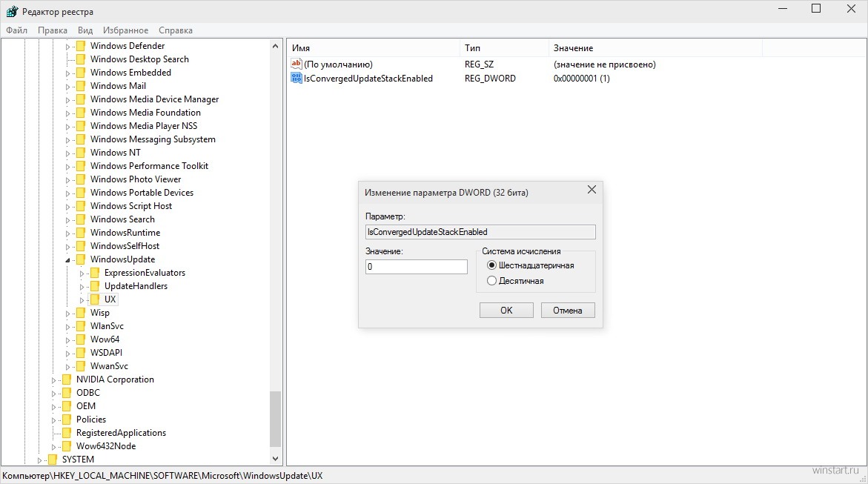
Task: Click the WindowsRuntime folder icon
Action: coord(81,233)
